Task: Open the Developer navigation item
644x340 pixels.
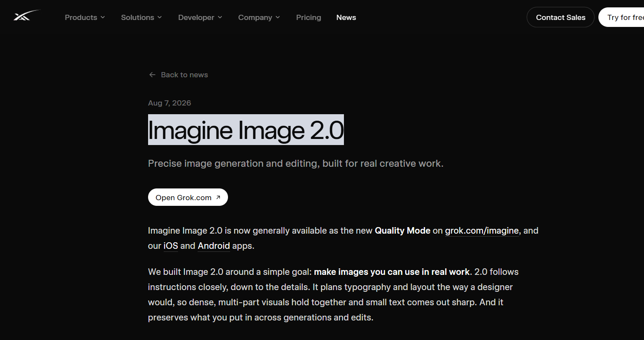Action: [x=200, y=17]
